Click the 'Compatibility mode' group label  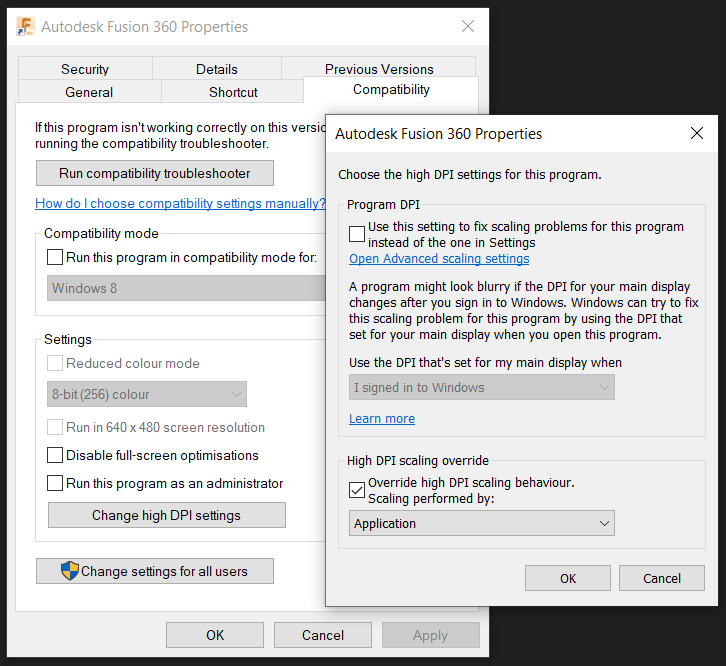101,233
